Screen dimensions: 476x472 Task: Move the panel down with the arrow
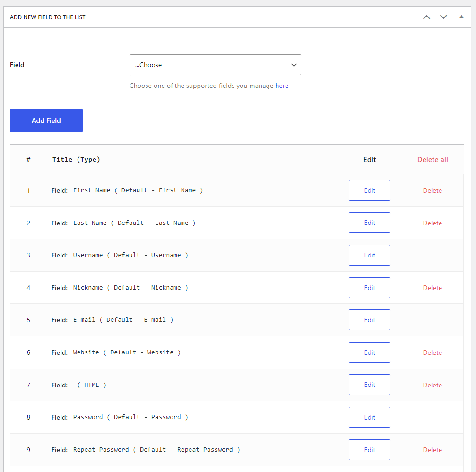[x=443, y=17]
